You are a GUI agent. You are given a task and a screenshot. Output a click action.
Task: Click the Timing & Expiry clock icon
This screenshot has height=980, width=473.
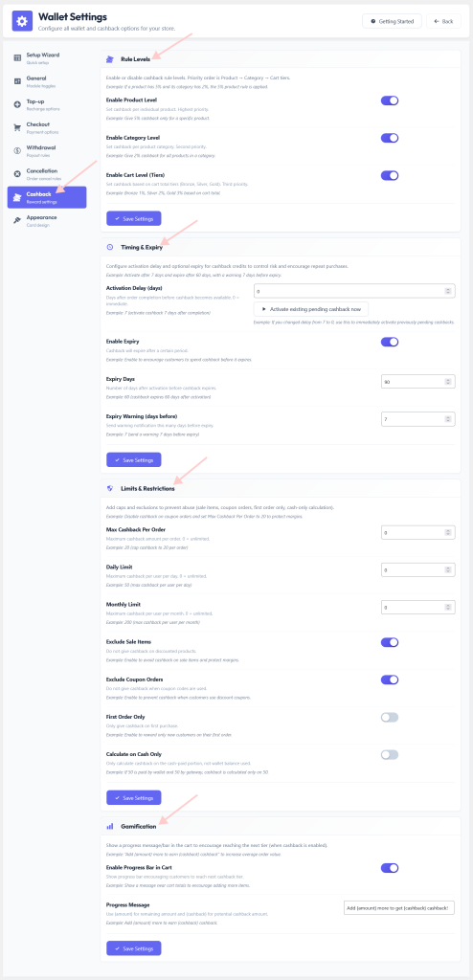point(109,248)
